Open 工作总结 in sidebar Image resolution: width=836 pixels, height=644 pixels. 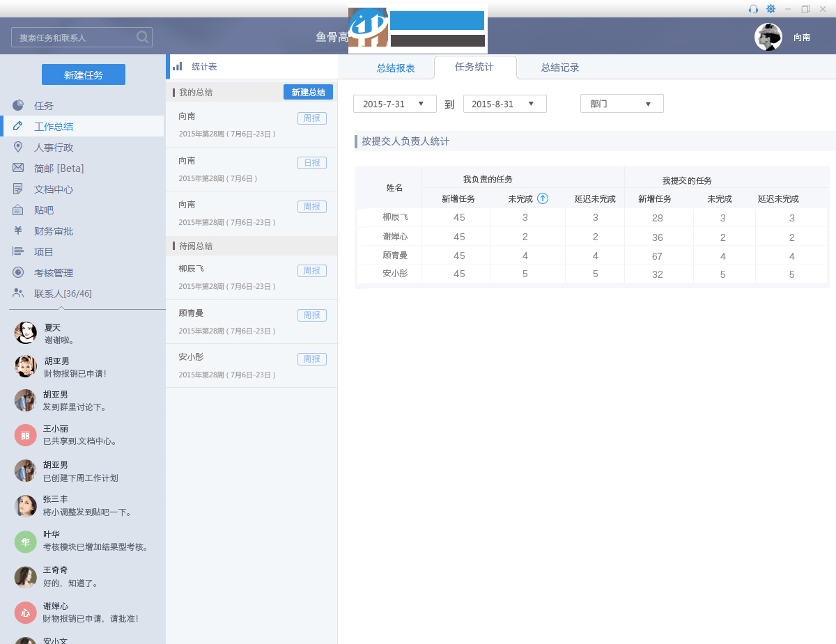pyautogui.click(x=54, y=127)
